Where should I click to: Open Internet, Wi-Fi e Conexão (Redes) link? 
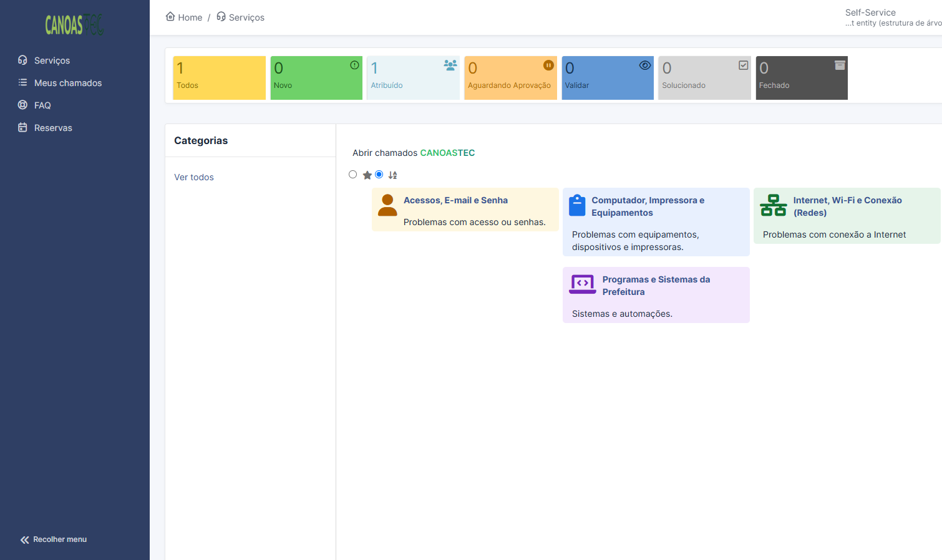click(848, 206)
